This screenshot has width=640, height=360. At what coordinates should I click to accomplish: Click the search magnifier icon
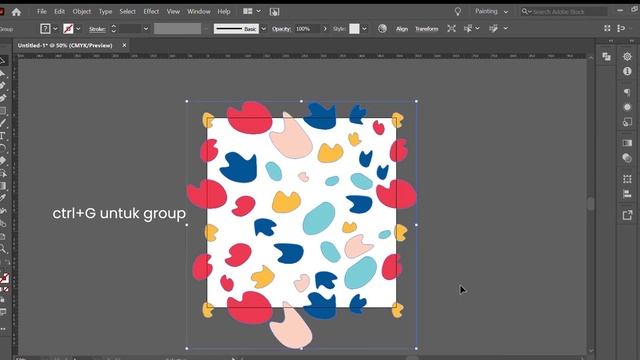(525, 11)
